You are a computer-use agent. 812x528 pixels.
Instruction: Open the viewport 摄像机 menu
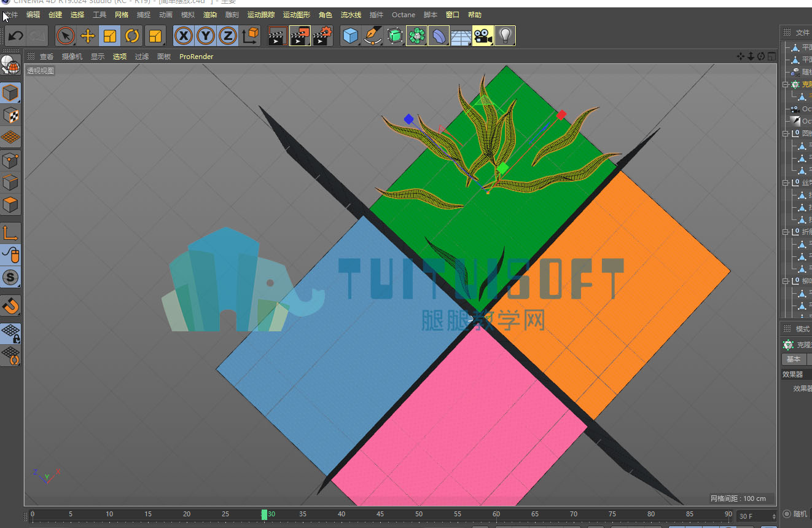72,57
